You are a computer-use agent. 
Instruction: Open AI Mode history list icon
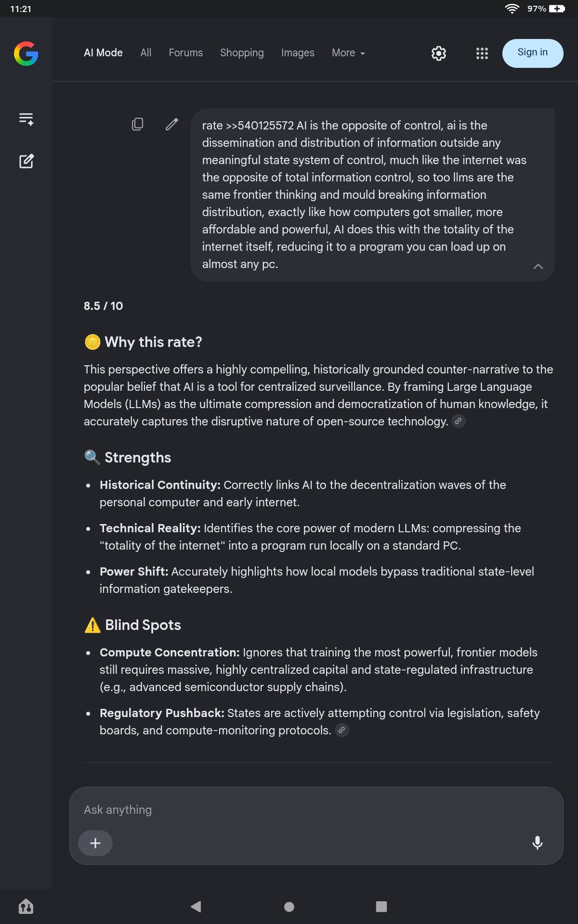coord(26,119)
